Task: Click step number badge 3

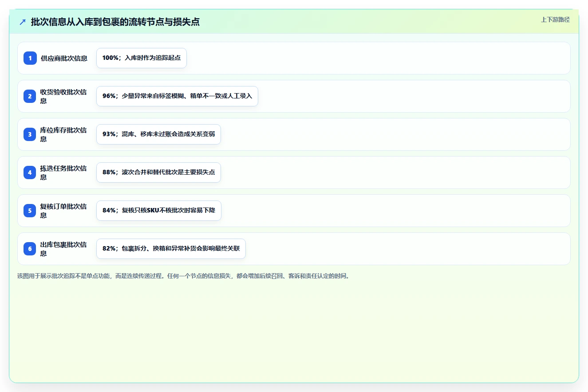Action: (30, 134)
